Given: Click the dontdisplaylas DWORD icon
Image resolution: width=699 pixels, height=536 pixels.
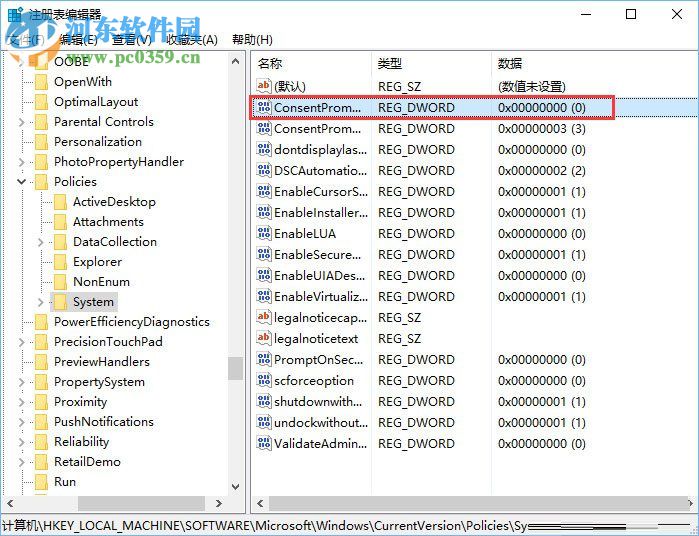Looking at the screenshot, I should pyautogui.click(x=263, y=149).
